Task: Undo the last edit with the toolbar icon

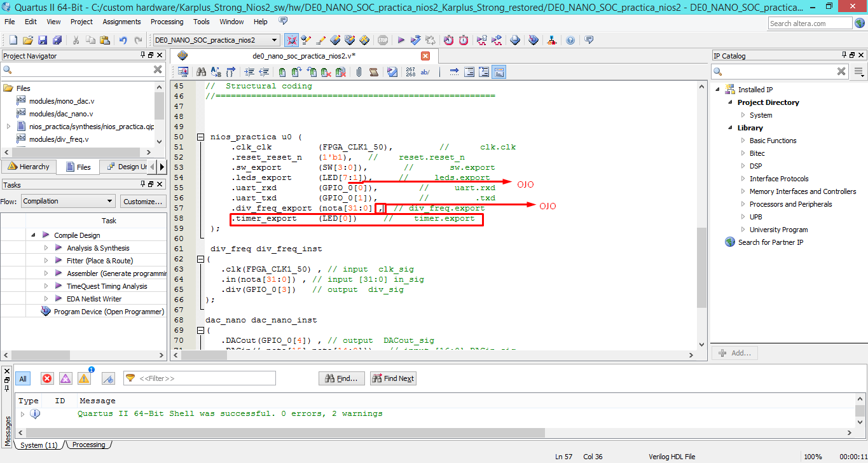Action: click(123, 40)
